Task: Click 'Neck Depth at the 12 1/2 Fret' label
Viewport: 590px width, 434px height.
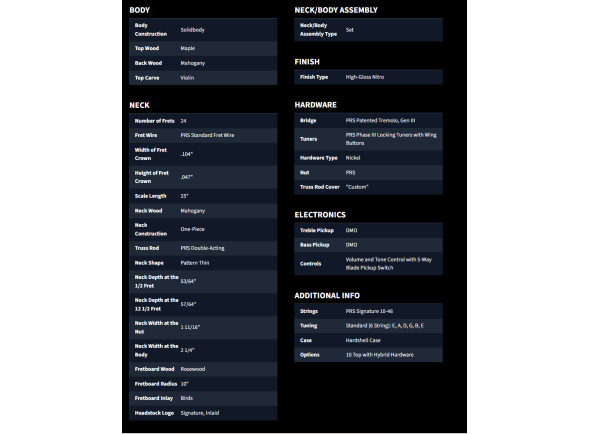Action: [x=157, y=304]
